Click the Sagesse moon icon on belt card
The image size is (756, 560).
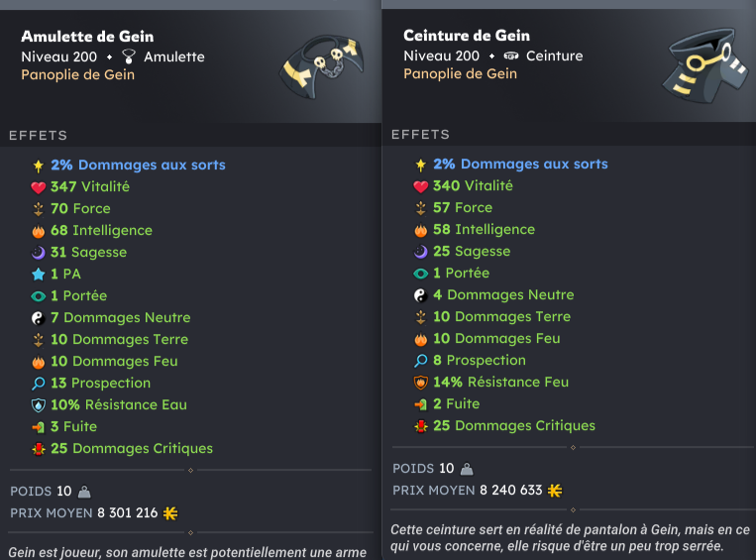[x=421, y=251]
